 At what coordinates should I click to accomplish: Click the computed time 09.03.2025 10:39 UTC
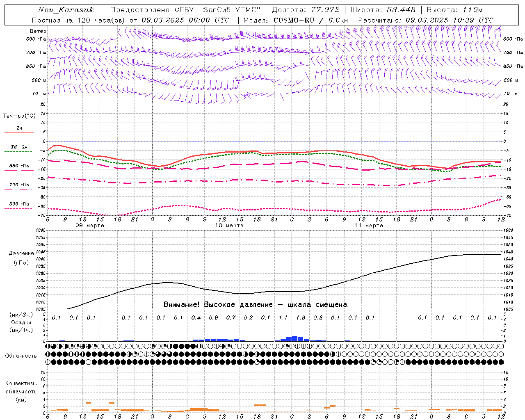click(450, 20)
